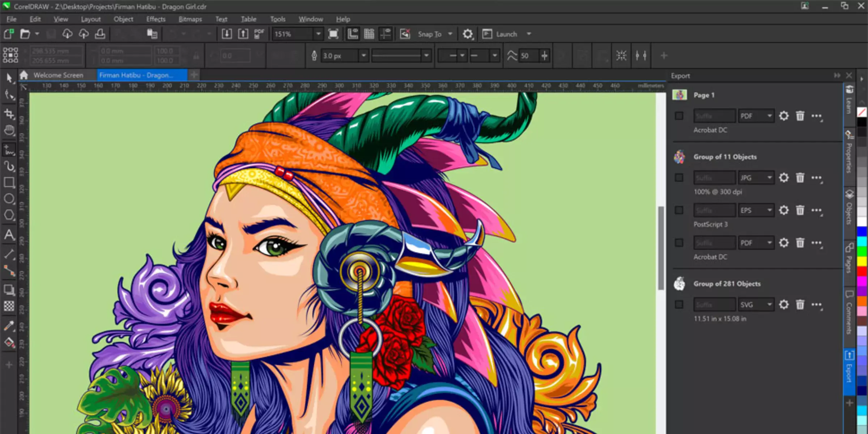Select the Crop tool

point(9,114)
